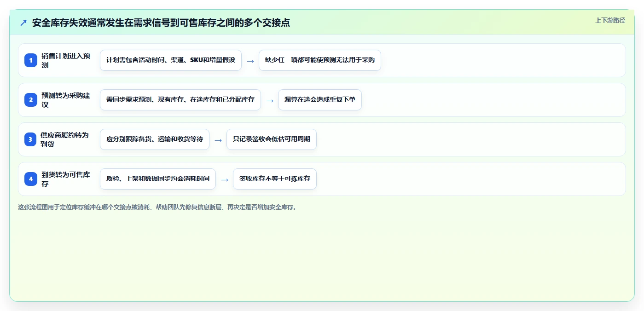Select the title 安全库存失效通常发生在需求信号到可售库存之间的多个交接点

point(161,23)
